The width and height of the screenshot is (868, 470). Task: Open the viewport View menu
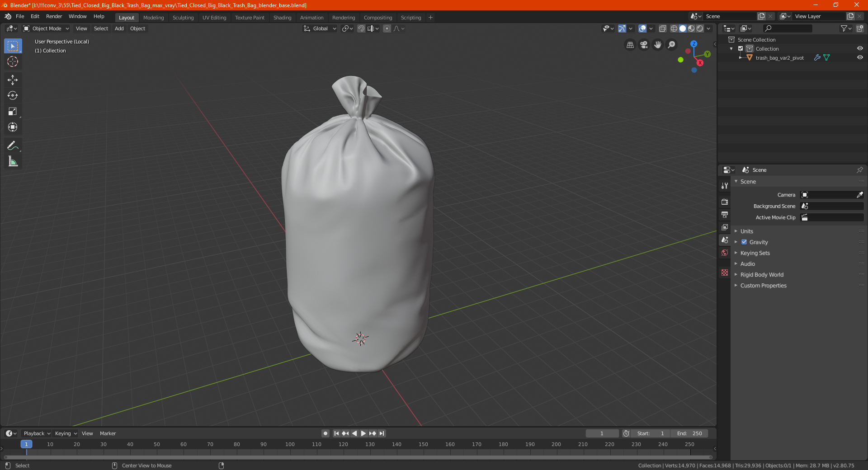[81, 28]
